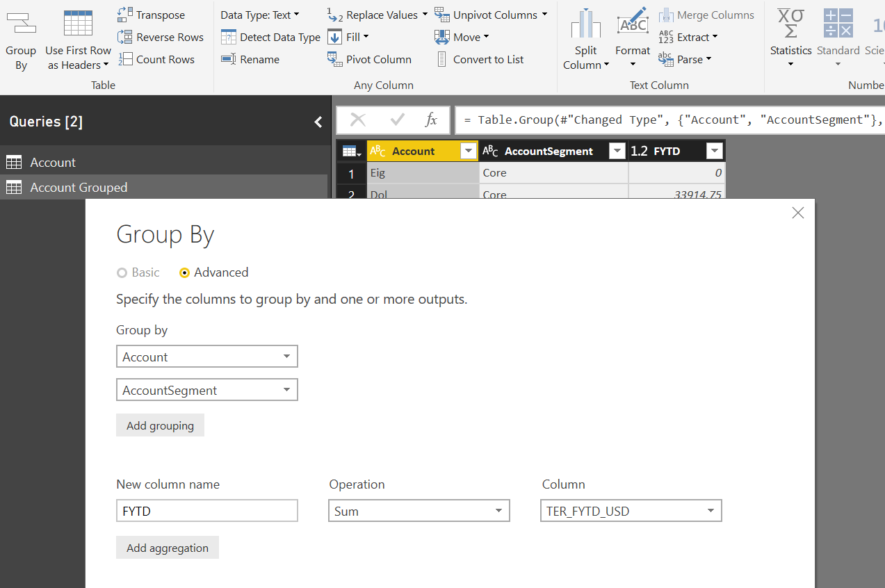The height and width of the screenshot is (588, 885).
Task: Click the Merge Columns command
Action: coord(706,15)
